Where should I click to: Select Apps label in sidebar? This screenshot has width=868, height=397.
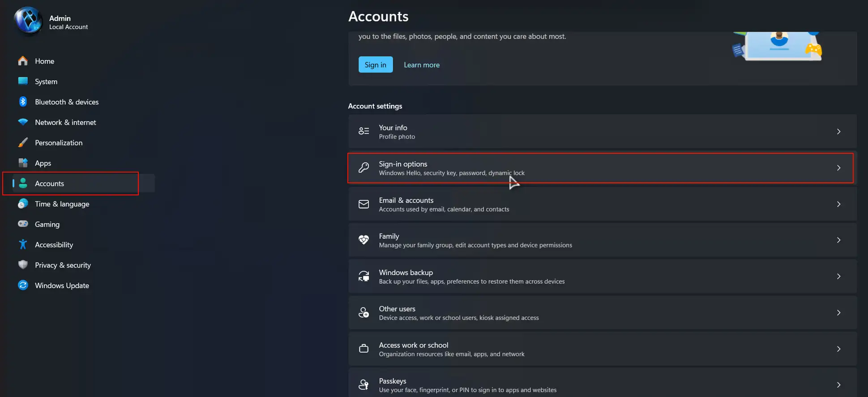point(43,163)
